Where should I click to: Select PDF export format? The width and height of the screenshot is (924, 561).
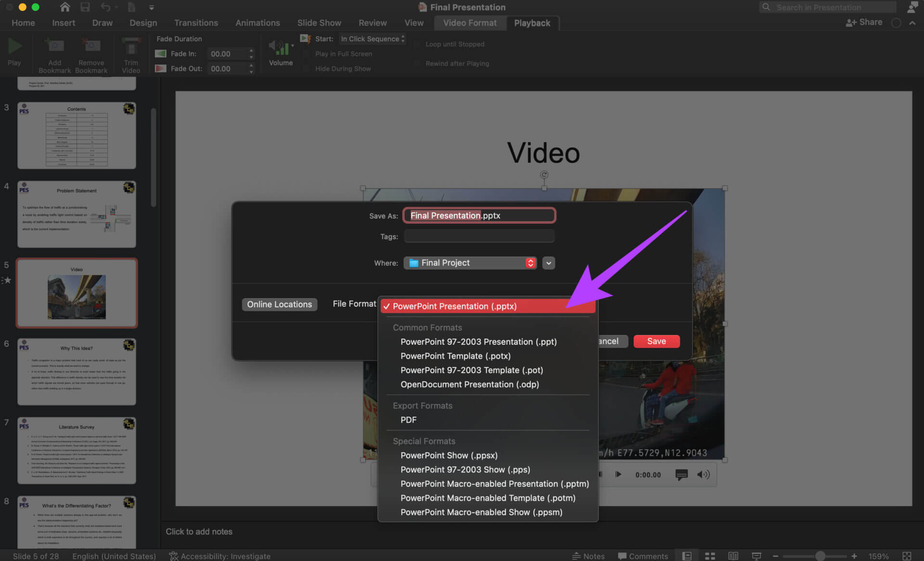(x=408, y=419)
